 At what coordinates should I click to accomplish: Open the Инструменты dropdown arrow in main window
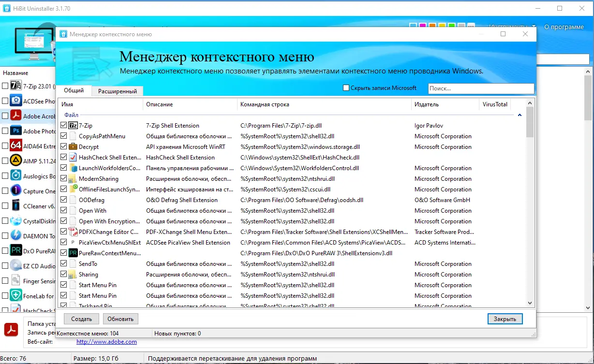[x=534, y=27]
